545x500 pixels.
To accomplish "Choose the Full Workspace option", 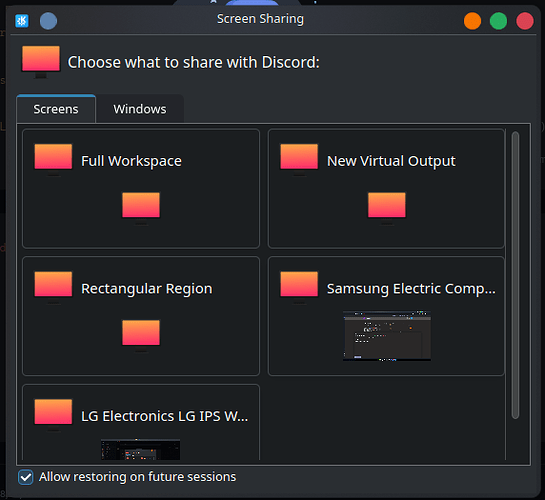I will [141, 189].
